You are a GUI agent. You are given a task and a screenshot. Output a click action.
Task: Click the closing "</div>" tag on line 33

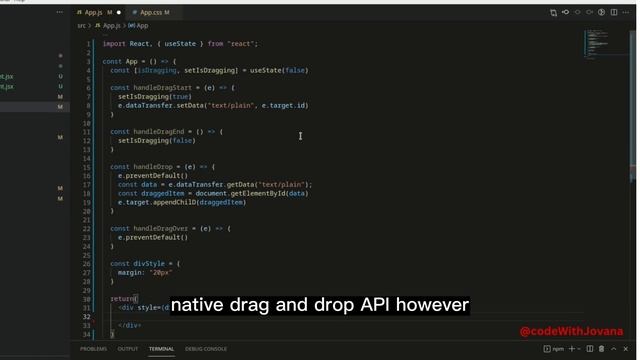[x=130, y=325]
